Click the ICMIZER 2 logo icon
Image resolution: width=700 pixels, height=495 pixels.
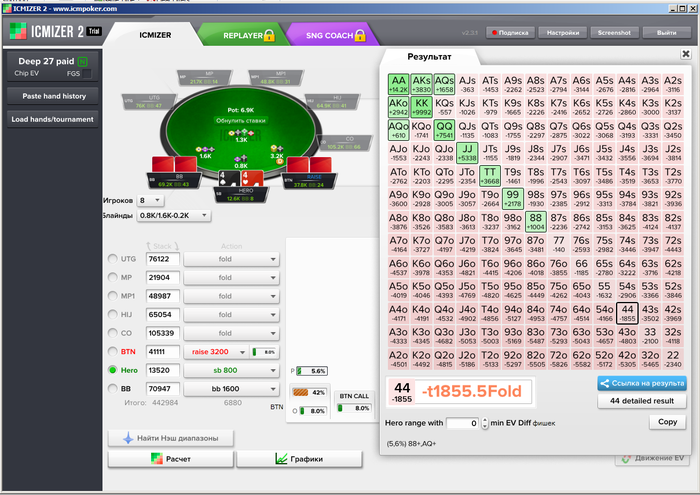(x=18, y=31)
